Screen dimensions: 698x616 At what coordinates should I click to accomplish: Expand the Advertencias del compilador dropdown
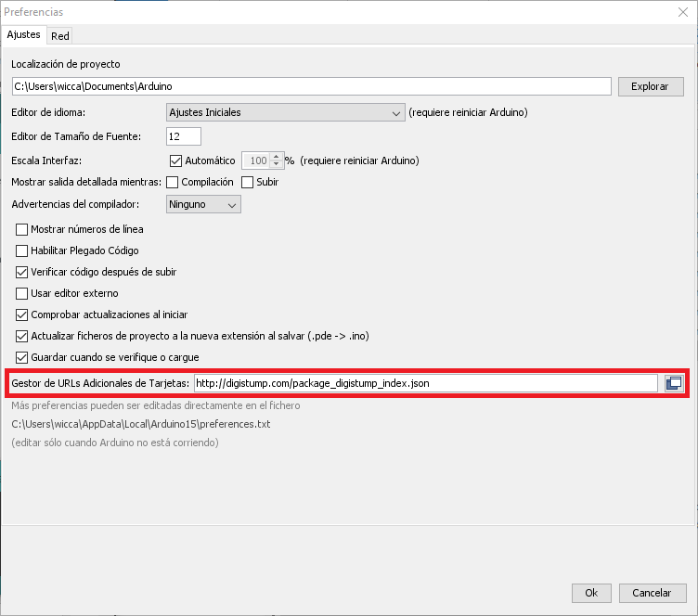point(203,204)
